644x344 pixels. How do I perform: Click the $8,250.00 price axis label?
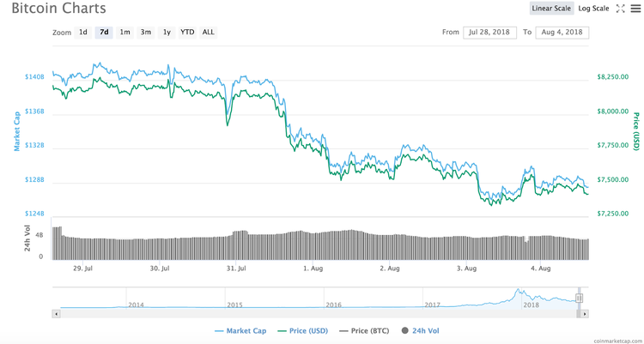614,76
